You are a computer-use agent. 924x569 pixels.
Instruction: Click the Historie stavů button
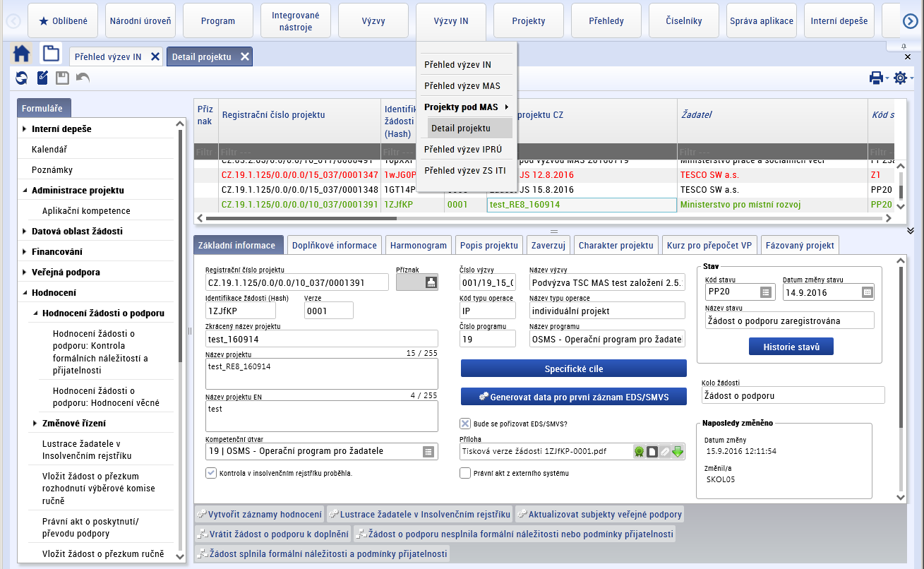[x=791, y=347]
